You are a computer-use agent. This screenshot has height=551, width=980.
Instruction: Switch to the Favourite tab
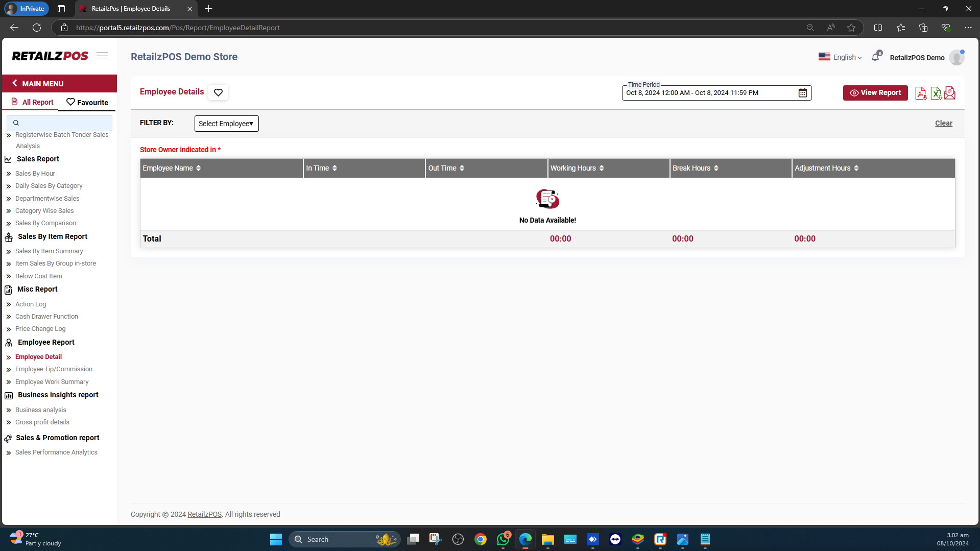coord(87,102)
